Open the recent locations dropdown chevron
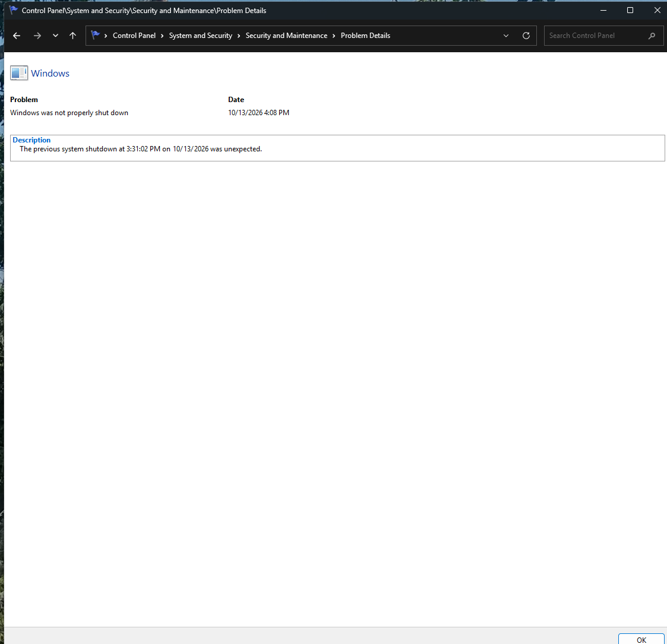Screen dimensions: 667x644 click(55, 36)
